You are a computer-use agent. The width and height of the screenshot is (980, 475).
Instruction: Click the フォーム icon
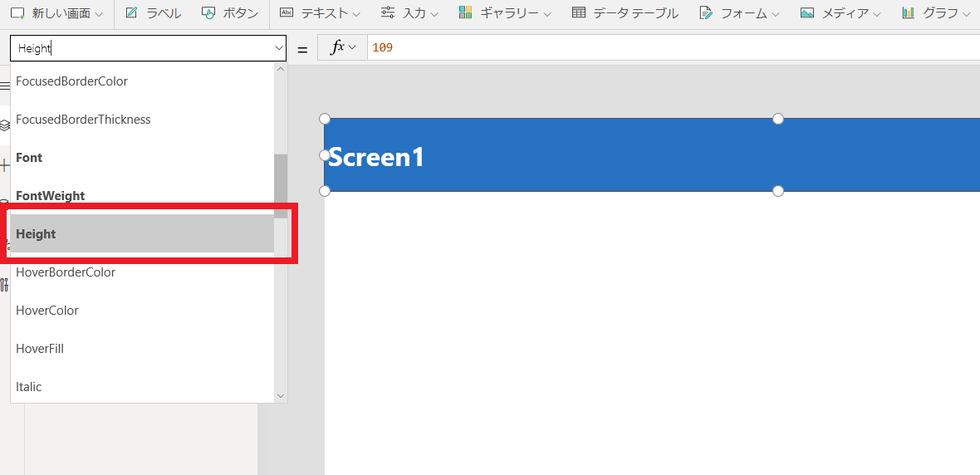pyautogui.click(x=706, y=13)
